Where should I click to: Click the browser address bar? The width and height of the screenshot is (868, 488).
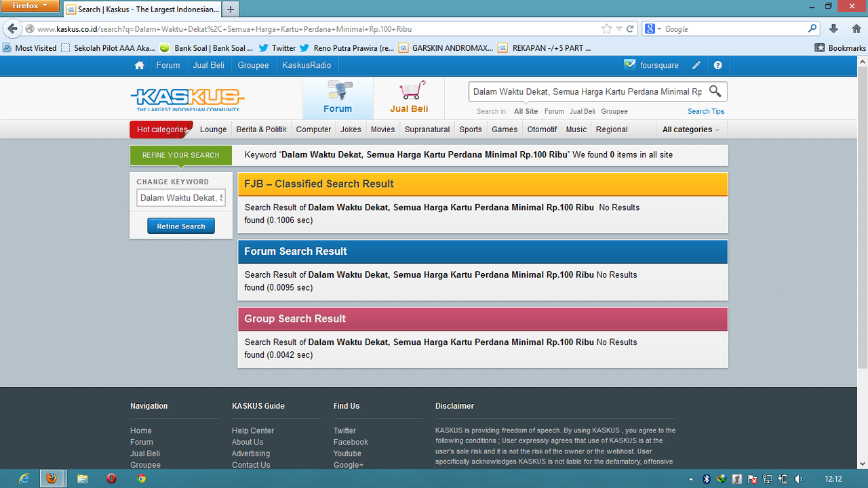point(319,29)
